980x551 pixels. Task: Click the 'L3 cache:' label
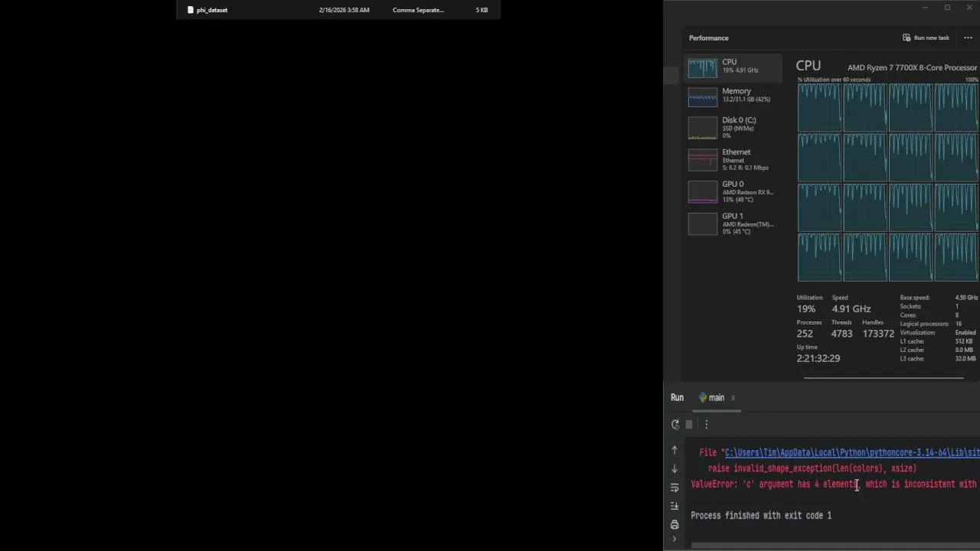[x=912, y=359]
